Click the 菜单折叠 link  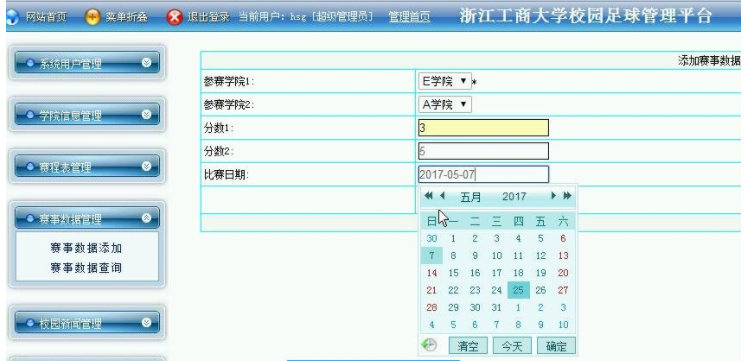(x=126, y=17)
